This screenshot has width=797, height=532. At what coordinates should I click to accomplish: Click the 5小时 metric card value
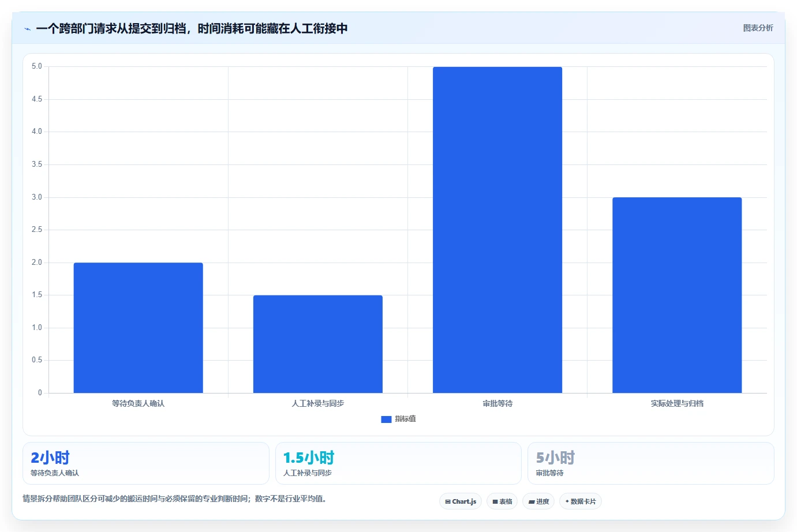556,458
